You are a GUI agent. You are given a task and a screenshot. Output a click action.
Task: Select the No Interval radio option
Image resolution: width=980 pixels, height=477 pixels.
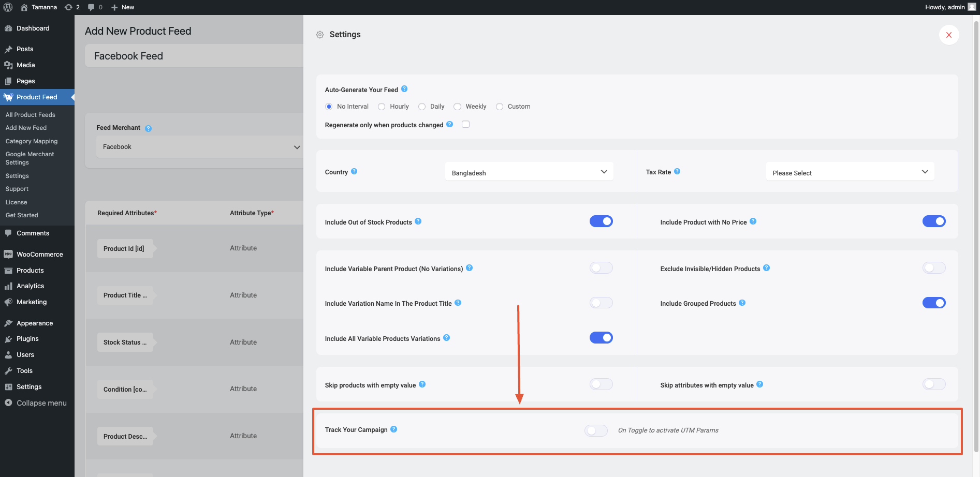(329, 107)
